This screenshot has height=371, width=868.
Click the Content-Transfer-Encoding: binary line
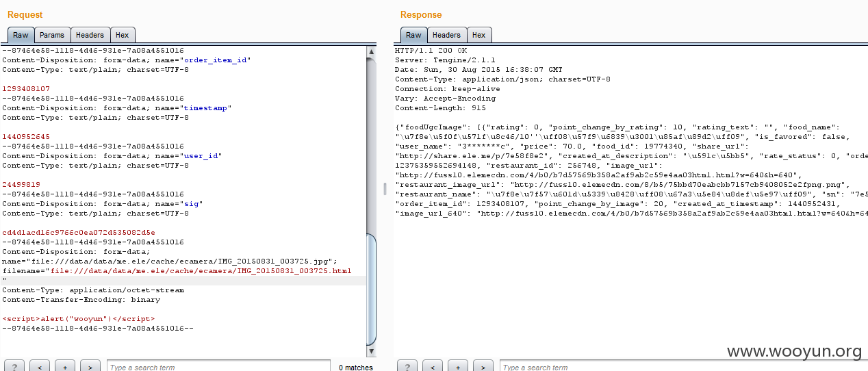(81, 300)
